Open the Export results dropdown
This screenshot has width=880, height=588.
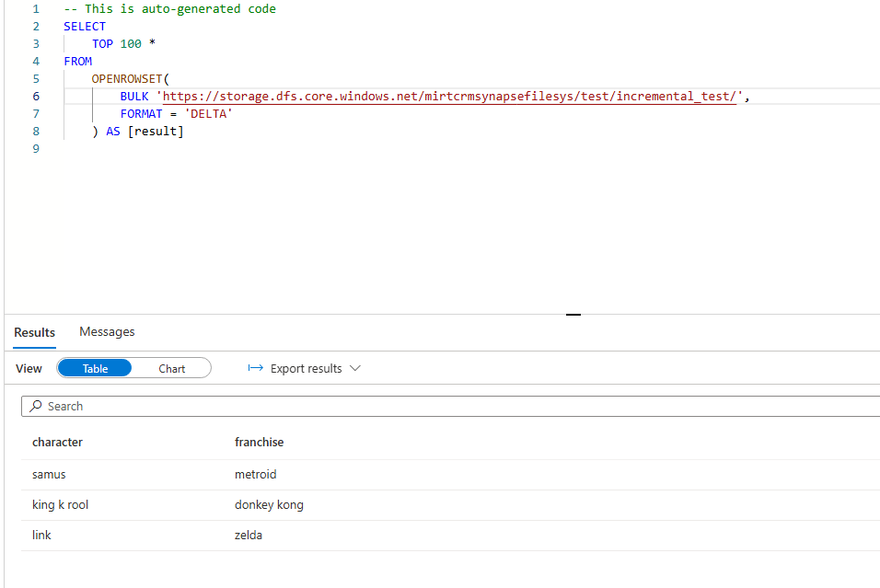click(304, 368)
